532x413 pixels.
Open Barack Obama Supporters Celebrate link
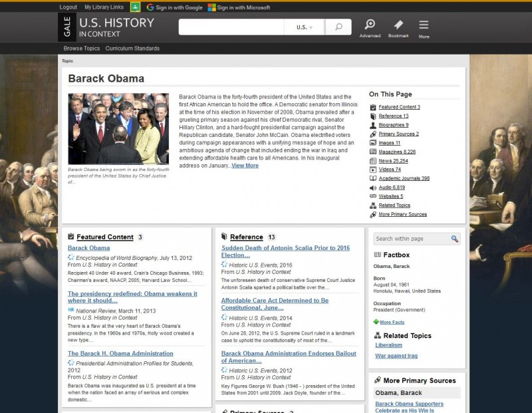click(409, 407)
